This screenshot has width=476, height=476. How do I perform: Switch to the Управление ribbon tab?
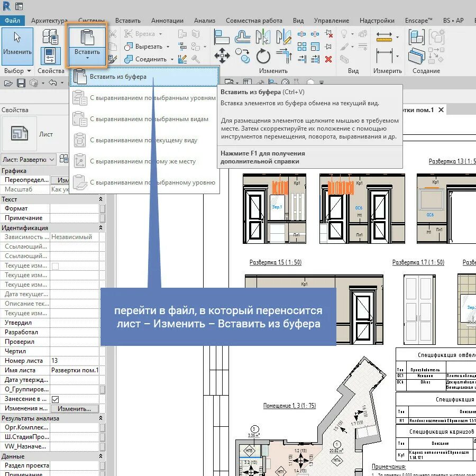(332, 21)
